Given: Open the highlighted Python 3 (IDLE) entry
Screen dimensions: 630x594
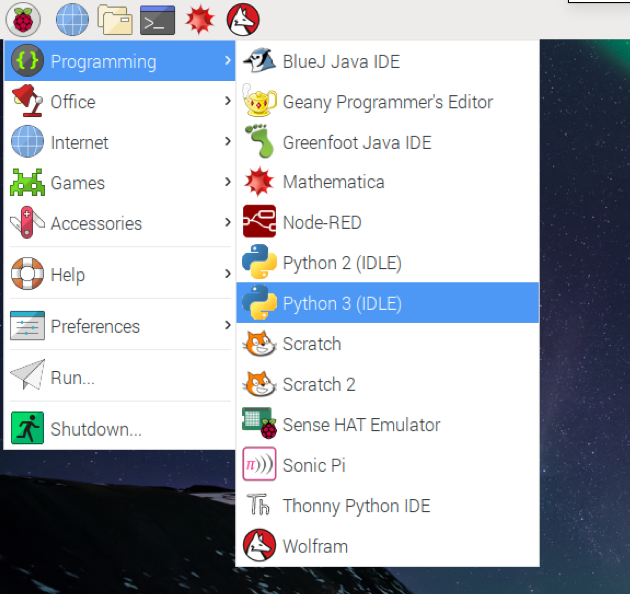Looking at the screenshot, I should coord(387,302).
